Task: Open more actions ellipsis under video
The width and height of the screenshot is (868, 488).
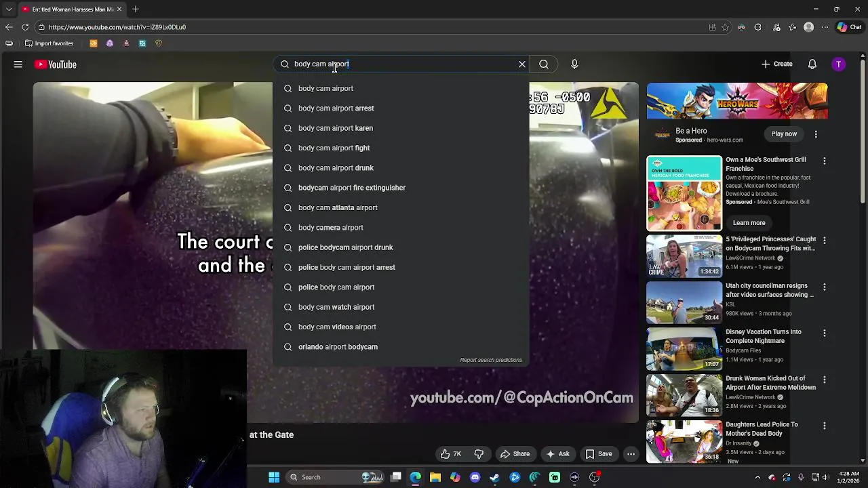Action: pyautogui.click(x=631, y=454)
